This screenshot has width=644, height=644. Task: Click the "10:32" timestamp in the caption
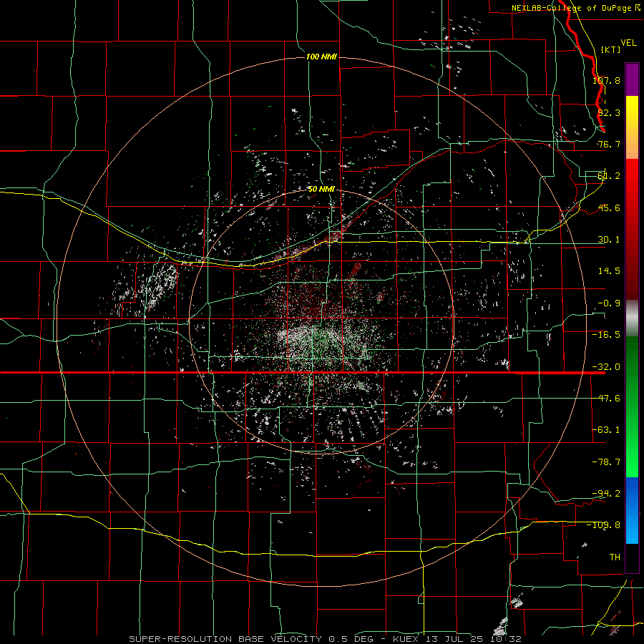505,639
